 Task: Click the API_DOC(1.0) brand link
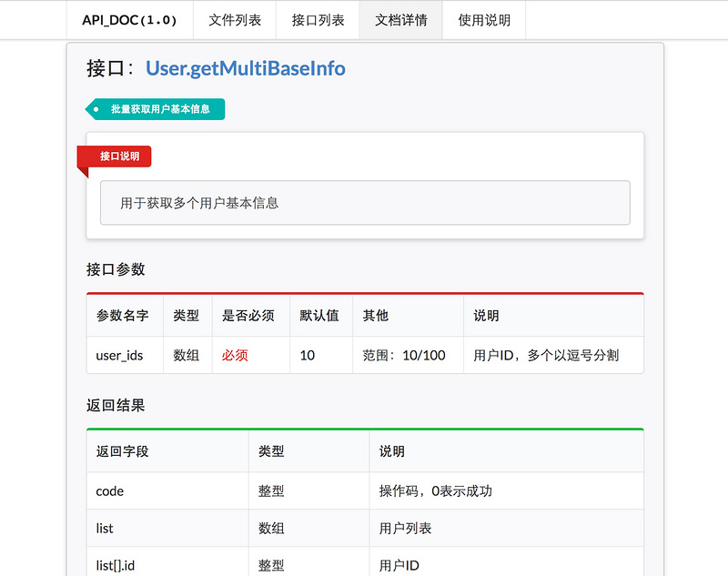pos(129,20)
